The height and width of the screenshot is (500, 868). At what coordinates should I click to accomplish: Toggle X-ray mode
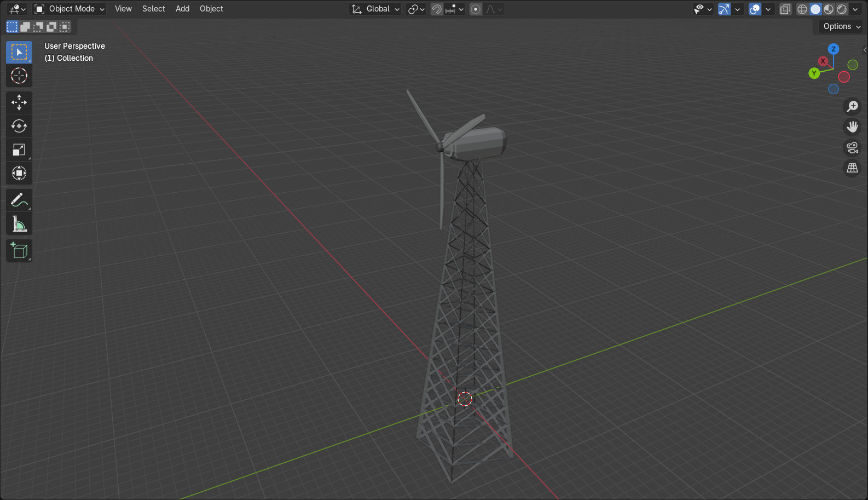pyautogui.click(x=785, y=9)
